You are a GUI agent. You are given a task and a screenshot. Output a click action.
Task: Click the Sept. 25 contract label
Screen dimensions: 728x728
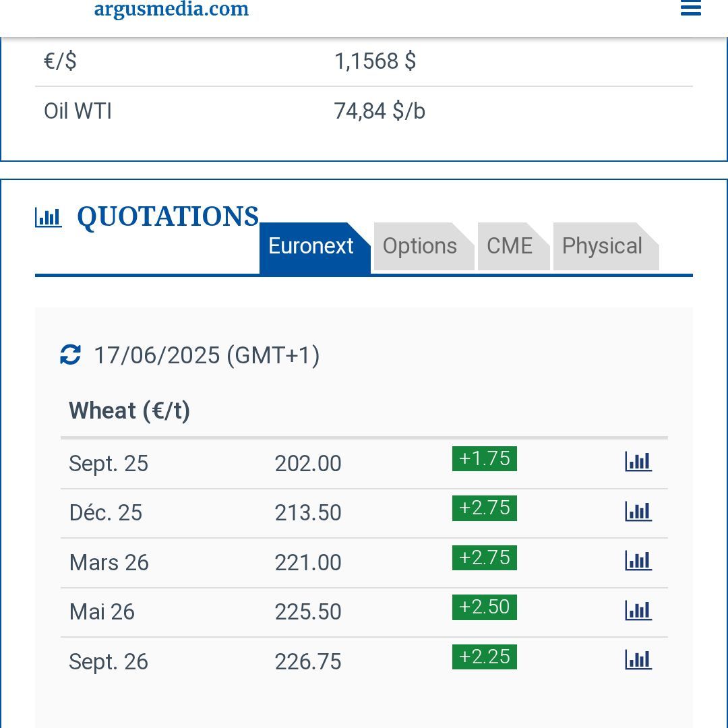[109, 464]
